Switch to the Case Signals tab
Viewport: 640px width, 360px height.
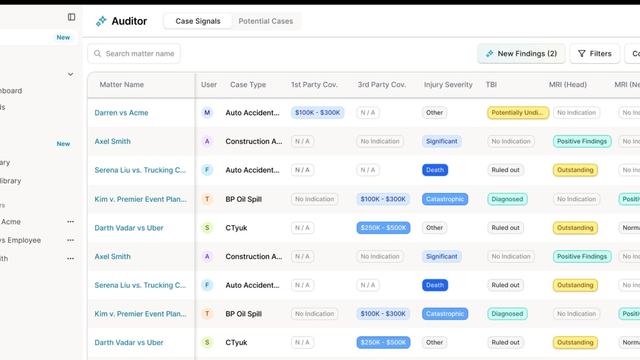pos(198,21)
